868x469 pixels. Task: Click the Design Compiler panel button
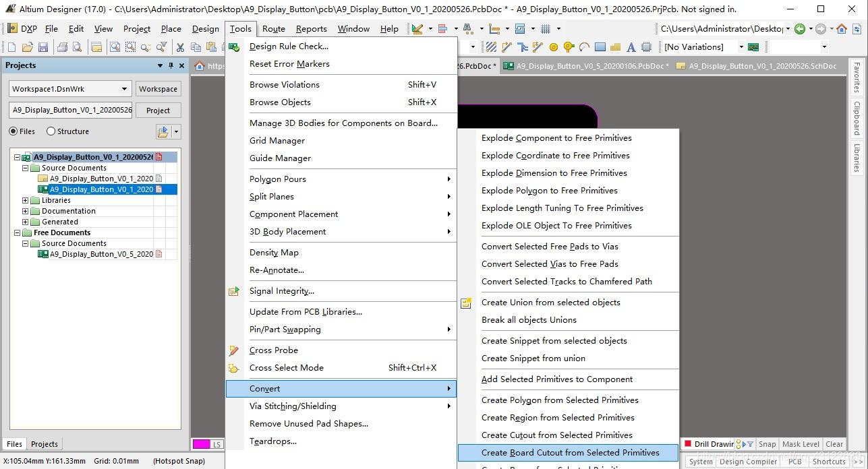748,462
